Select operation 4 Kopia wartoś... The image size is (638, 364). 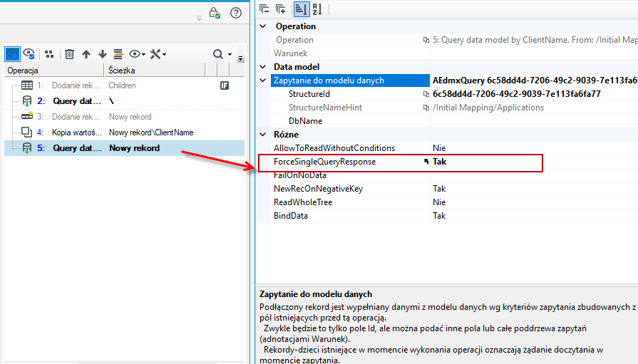click(x=124, y=132)
